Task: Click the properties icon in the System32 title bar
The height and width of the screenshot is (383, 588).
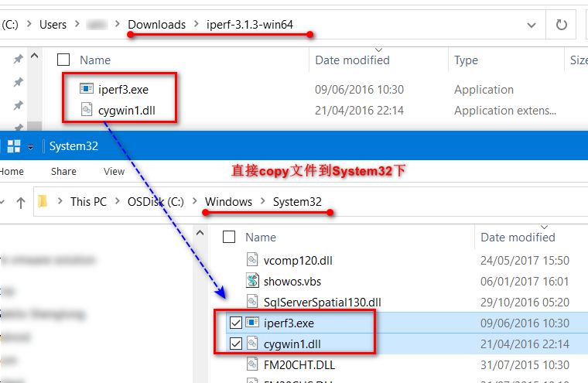Action: coord(14,146)
